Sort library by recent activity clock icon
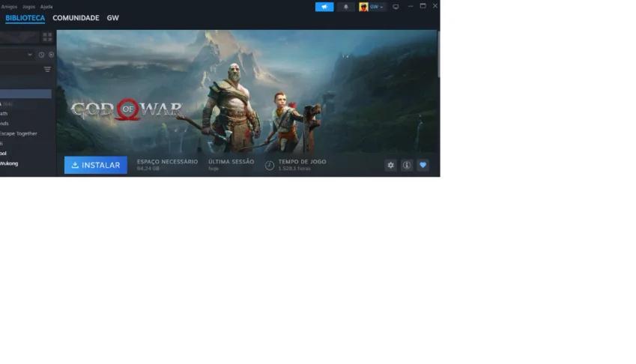 41,55
